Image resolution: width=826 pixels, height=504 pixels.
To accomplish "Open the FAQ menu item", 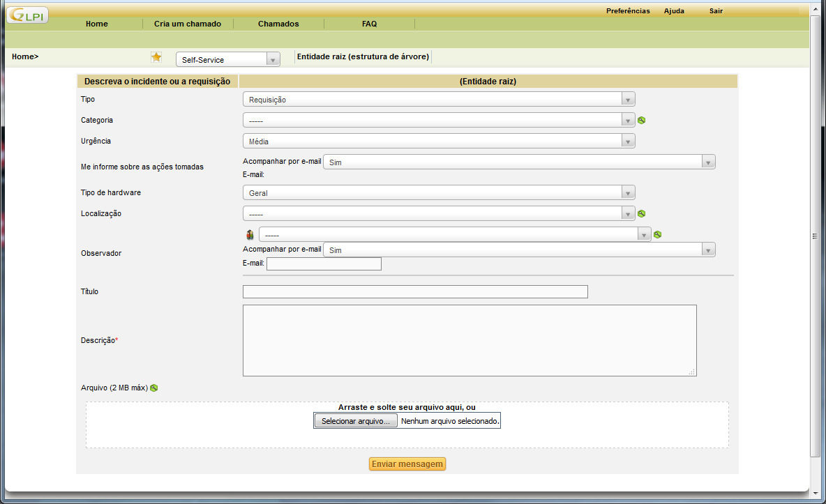I will [369, 24].
